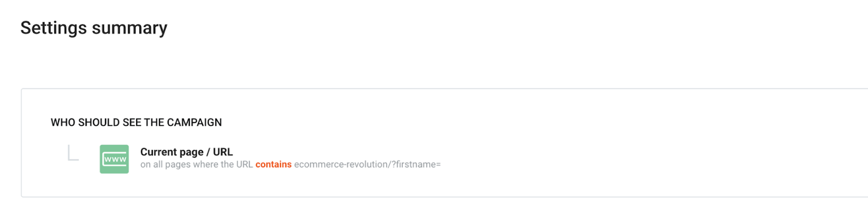
Task: Click the rule description line under title
Action: coord(291,165)
